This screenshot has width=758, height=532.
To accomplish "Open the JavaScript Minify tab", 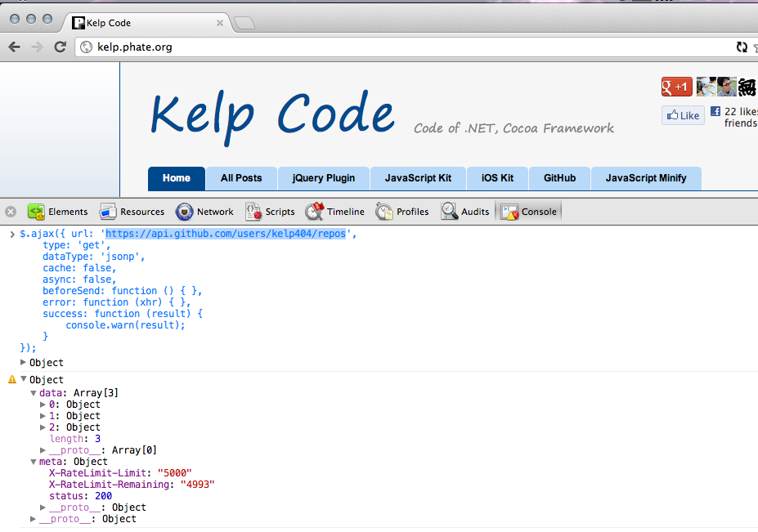I will pos(646,178).
